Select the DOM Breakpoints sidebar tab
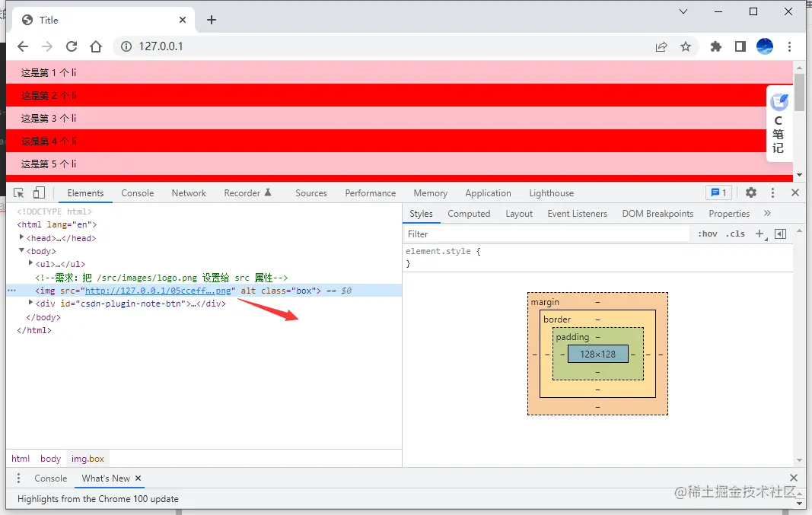The width and height of the screenshot is (812, 515). (x=658, y=214)
